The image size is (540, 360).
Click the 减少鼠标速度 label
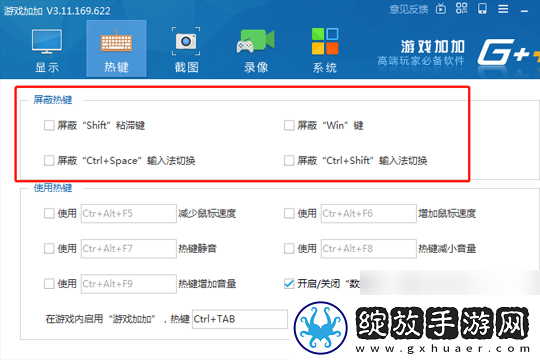pos(207,214)
